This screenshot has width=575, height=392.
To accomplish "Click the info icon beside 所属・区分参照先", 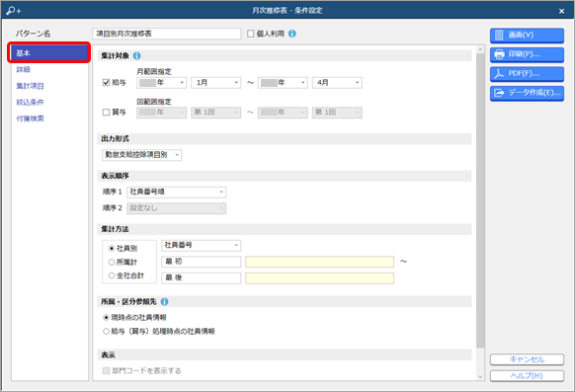I will click(x=165, y=301).
